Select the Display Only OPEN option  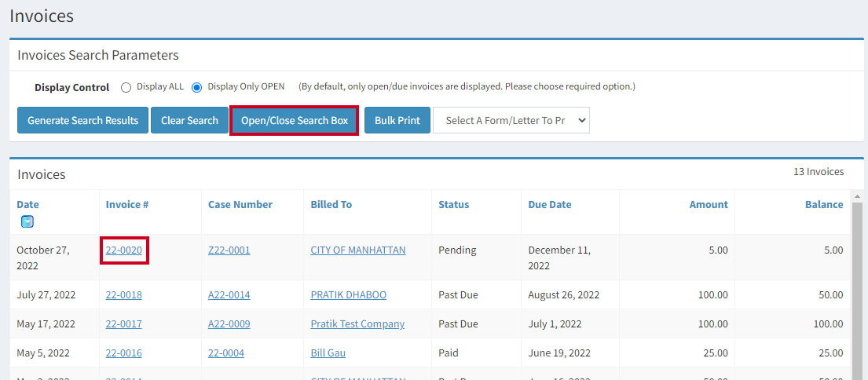196,87
